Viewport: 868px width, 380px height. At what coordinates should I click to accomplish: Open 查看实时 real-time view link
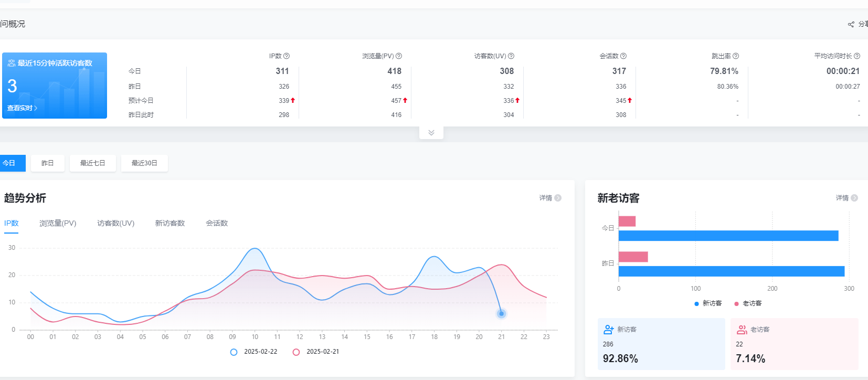tap(22, 108)
